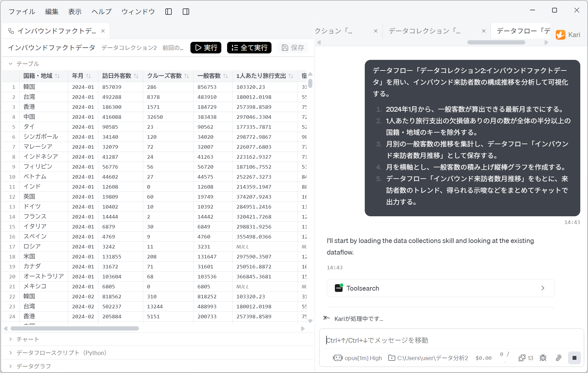
Task: Select cell 374207.9243 in 英国 row
Action: 264,197
